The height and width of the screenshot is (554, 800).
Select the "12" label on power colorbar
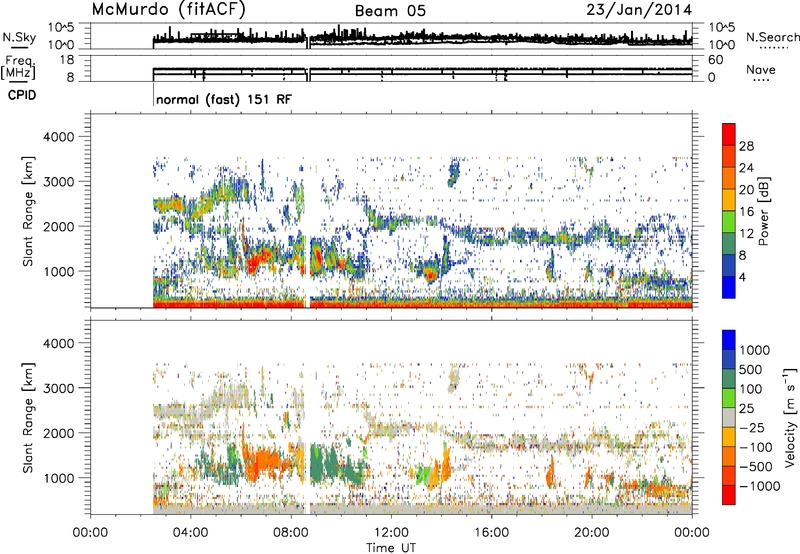click(746, 234)
